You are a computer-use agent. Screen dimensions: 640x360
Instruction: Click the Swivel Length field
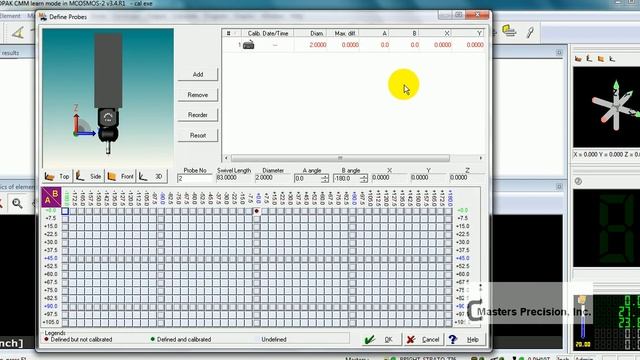click(x=234, y=178)
